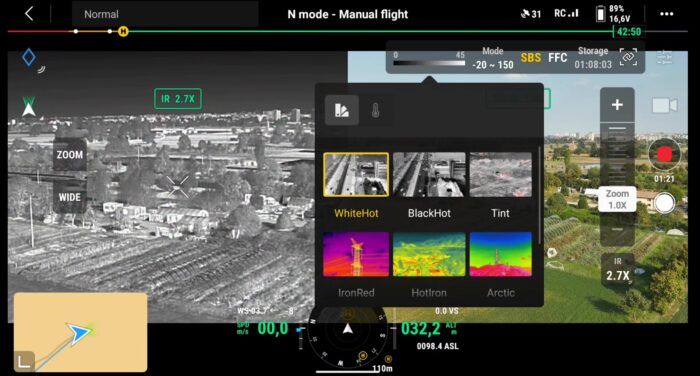Viewport: 700px width, 376px height.
Task: Tap yellow H home point on timeline
Action: pyautogui.click(x=123, y=32)
